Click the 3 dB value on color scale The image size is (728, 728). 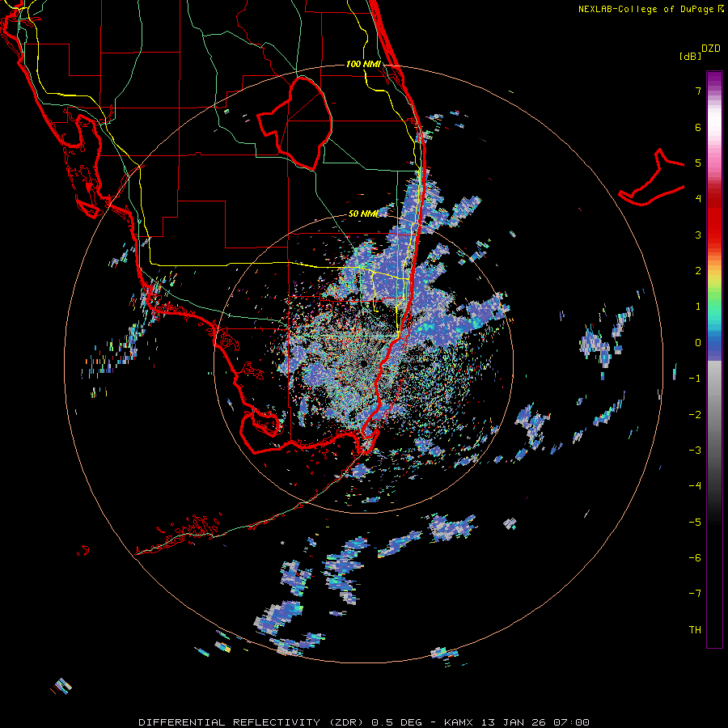(x=698, y=235)
